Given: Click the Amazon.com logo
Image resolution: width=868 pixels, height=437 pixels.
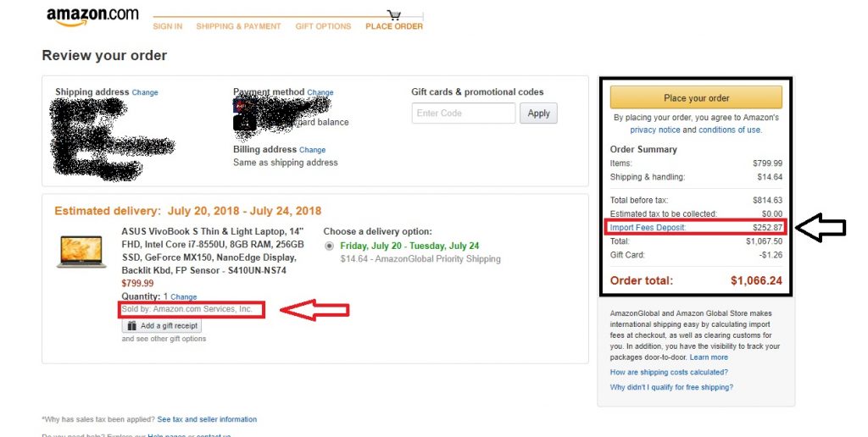Looking at the screenshot, I should [92, 16].
